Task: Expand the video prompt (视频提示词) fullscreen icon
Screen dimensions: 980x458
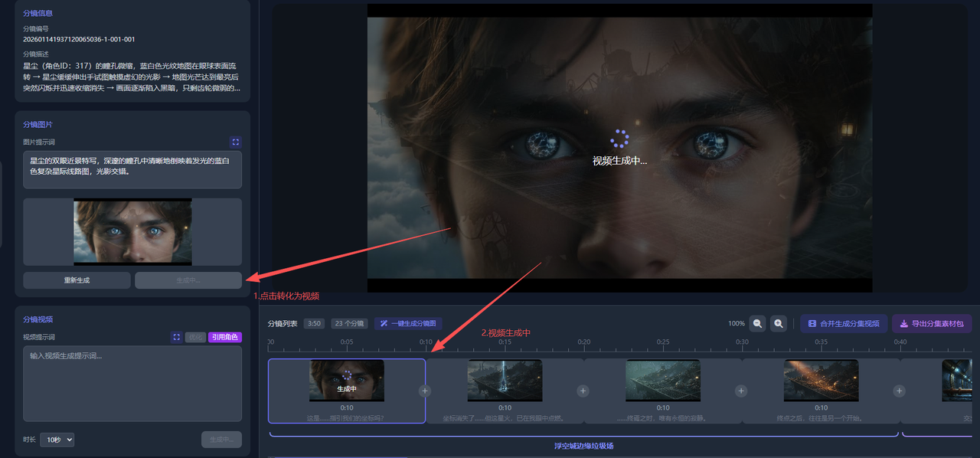Action: click(177, 337)
